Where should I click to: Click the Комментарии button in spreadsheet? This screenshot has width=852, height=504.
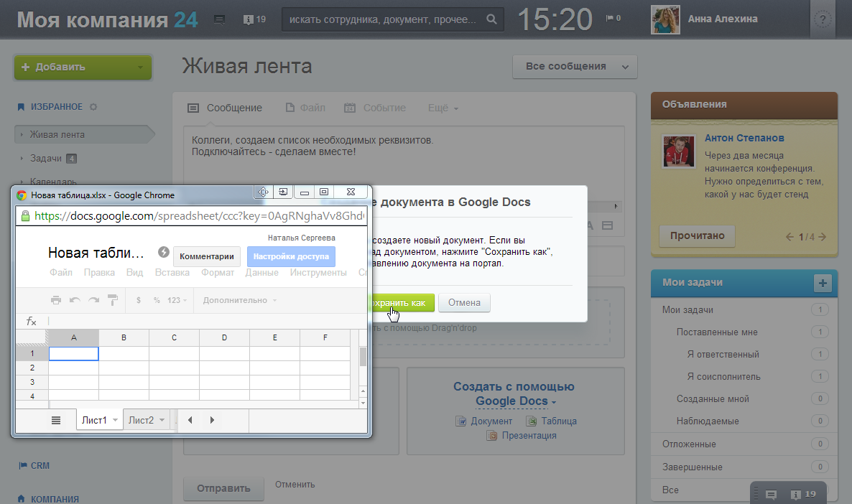coord(206,256)
